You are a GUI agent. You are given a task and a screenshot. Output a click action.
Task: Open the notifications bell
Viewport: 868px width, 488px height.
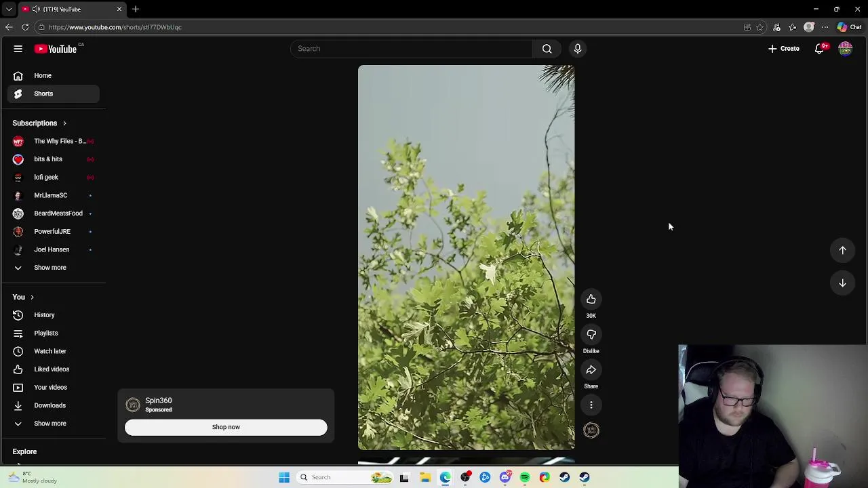point(819,49)
